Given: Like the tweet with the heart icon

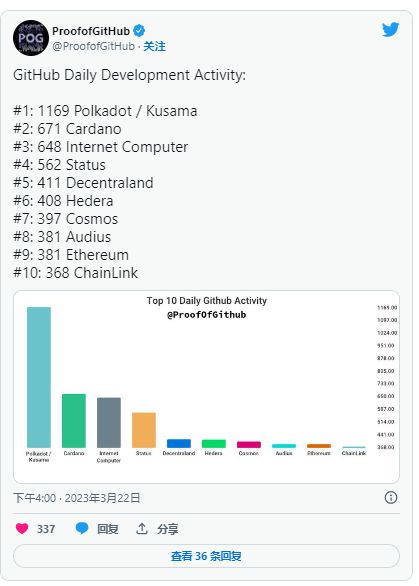Looking at the screenshot, I should [22, 528].
